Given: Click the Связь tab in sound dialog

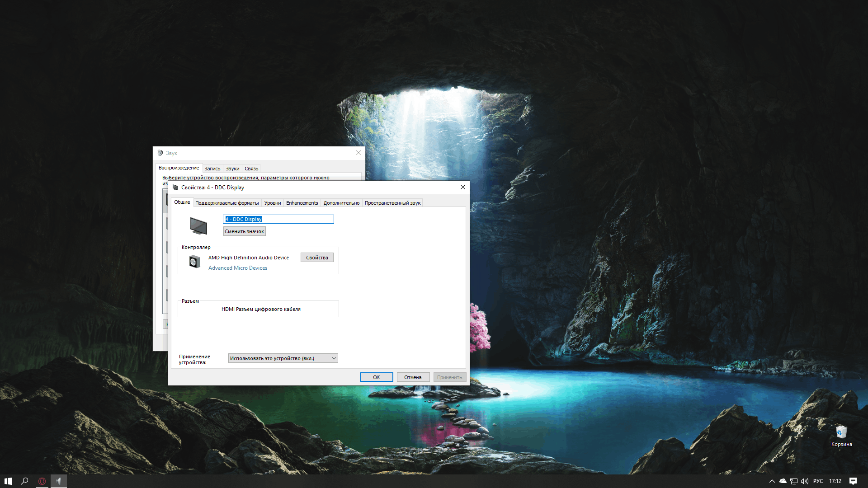Looking at the screenshot, I should coord(250,168).
